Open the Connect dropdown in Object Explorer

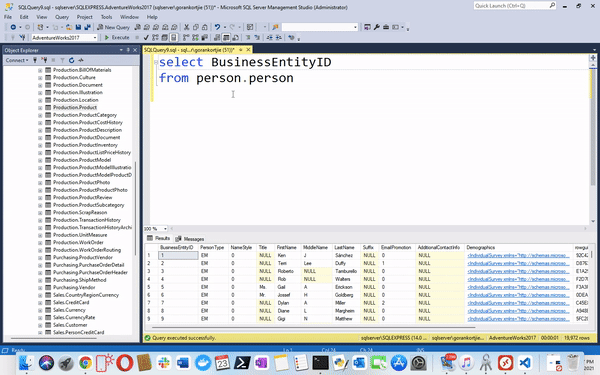tap(17, 60)
